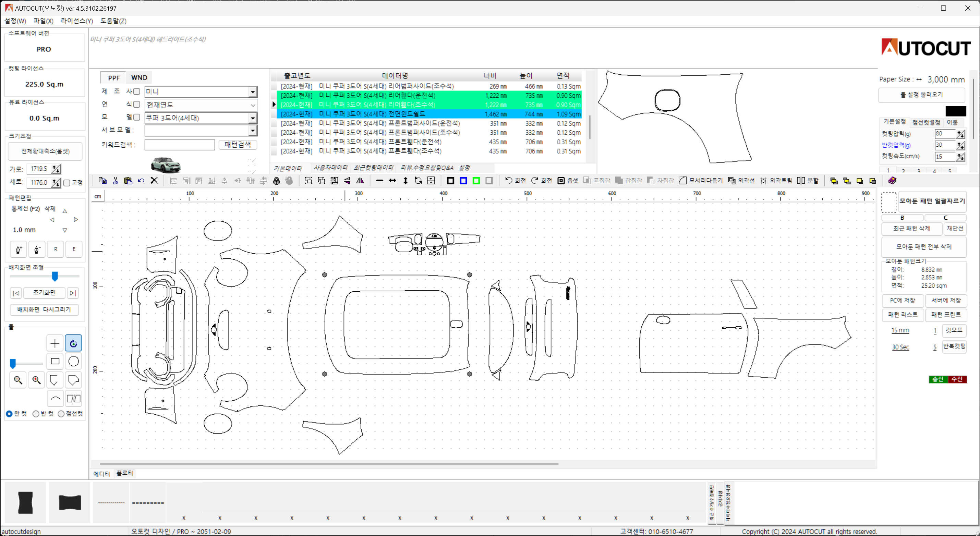Image resolution: width=980 pixels, height=536 pixels.
Task: Open the 설정(W) menu
Action: point(15,21)
